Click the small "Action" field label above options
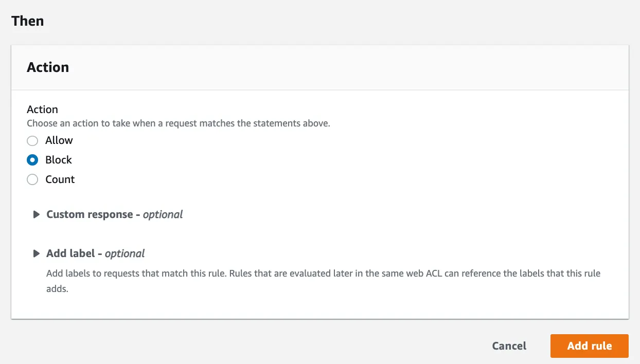The image size is (640, 364). pos(42,110)
